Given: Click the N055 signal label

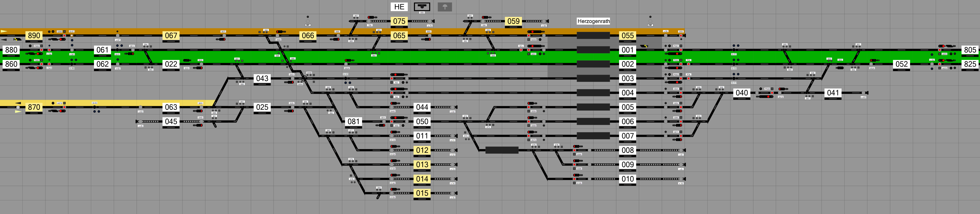Looking at the screenshot, I should (533, 40).
